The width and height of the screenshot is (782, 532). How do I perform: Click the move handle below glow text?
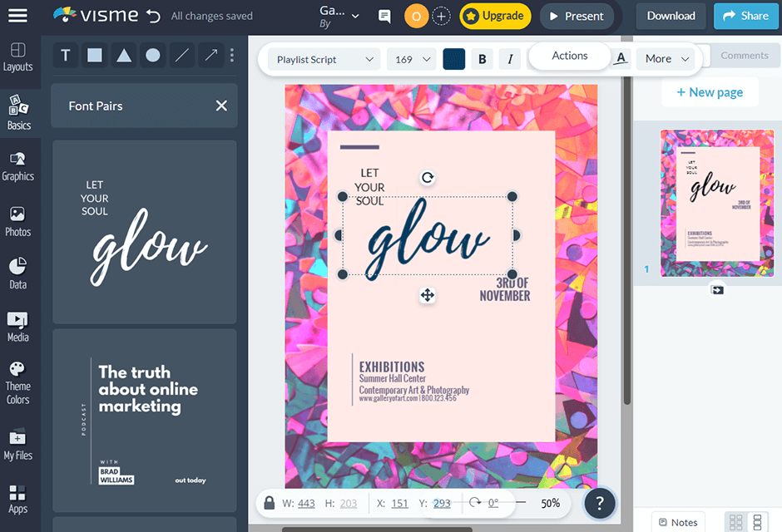428,295
